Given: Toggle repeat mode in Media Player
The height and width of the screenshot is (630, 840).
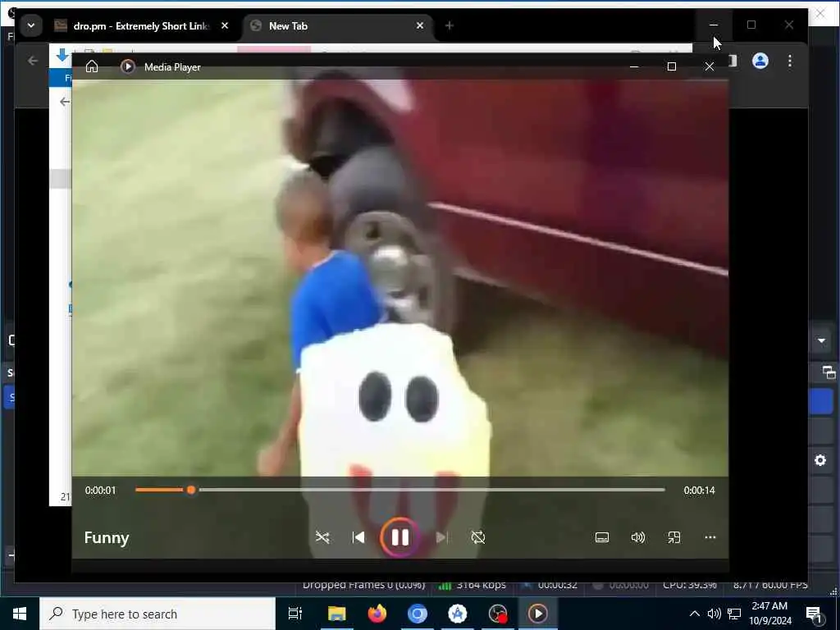Looking at the screenshot, I should click(478, 537).
